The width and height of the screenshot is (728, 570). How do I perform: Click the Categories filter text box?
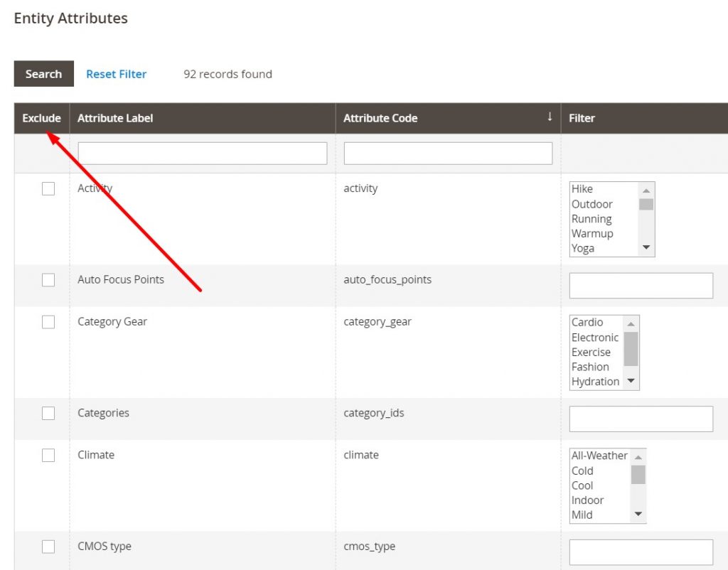(641, 419)
